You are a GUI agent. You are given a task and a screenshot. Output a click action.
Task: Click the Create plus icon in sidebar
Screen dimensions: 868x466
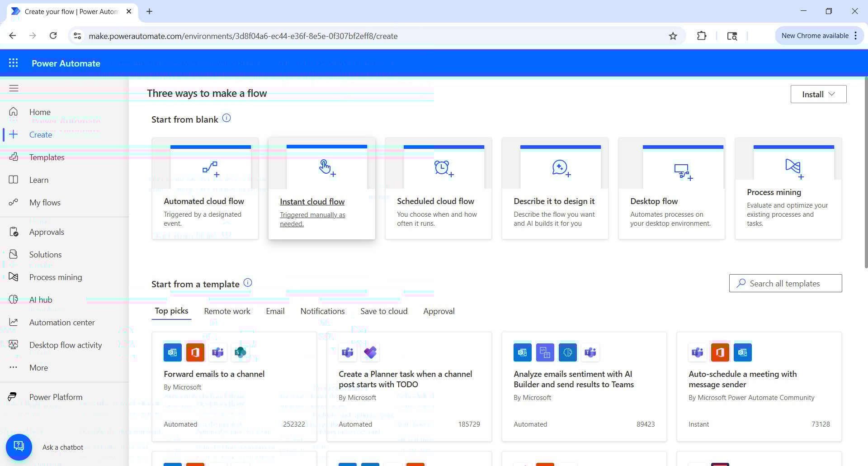click(14, 134)
